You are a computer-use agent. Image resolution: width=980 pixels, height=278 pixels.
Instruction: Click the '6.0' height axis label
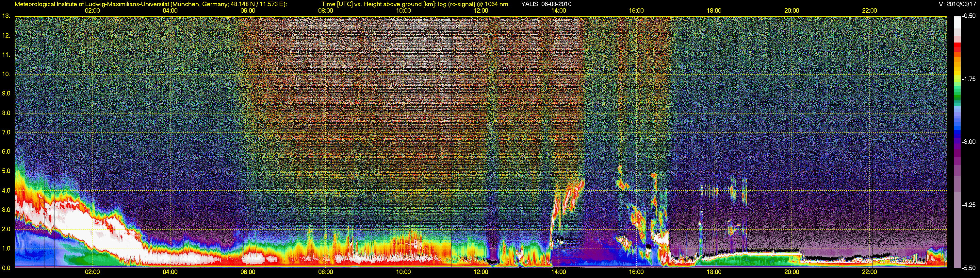(6, 151)
